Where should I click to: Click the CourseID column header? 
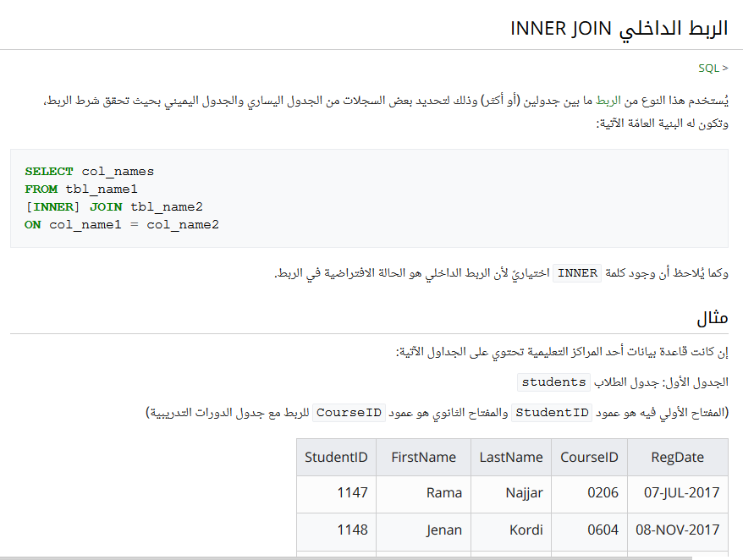(588, 457)
